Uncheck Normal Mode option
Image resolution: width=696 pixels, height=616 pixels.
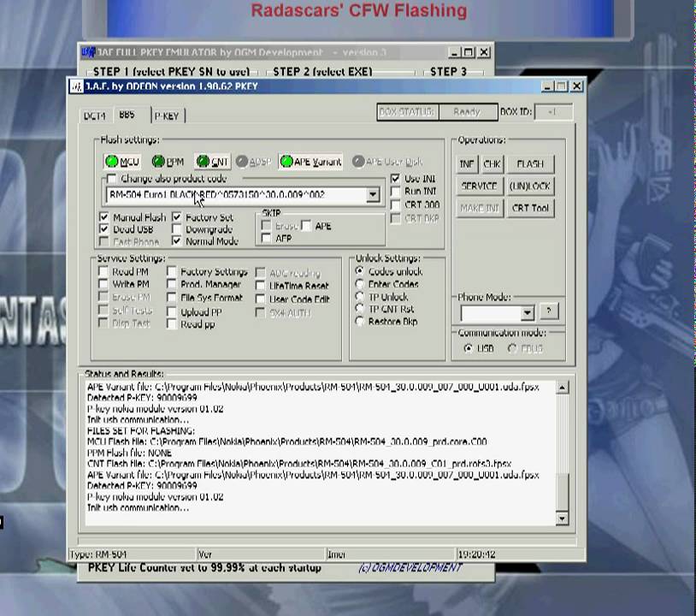[x=177, y=241]
